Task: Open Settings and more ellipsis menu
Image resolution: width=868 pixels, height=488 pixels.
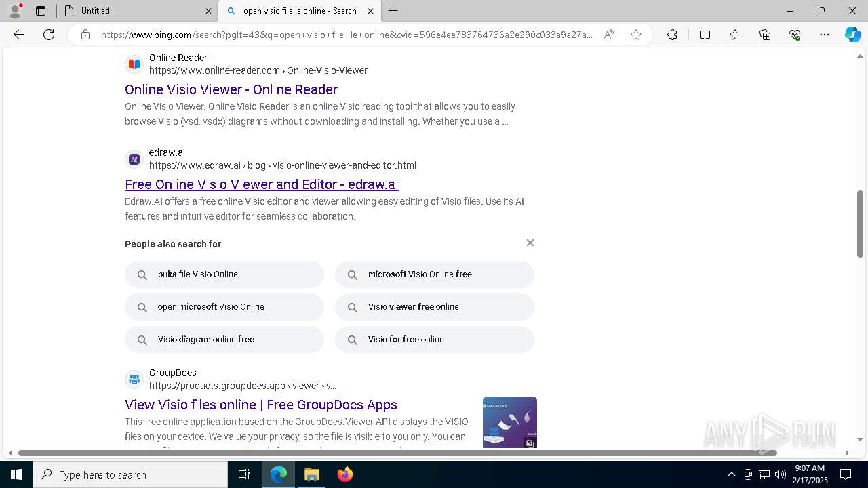Action: (825, 35)
